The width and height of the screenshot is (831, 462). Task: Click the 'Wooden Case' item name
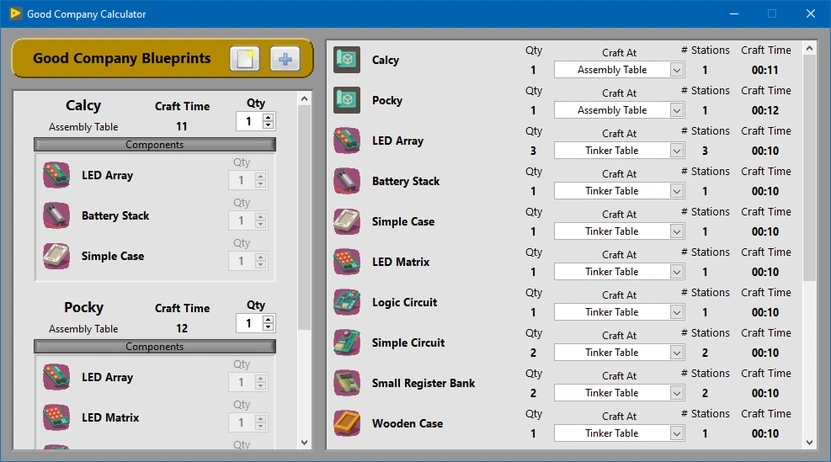pyautogui.click(x=407, y=423)
